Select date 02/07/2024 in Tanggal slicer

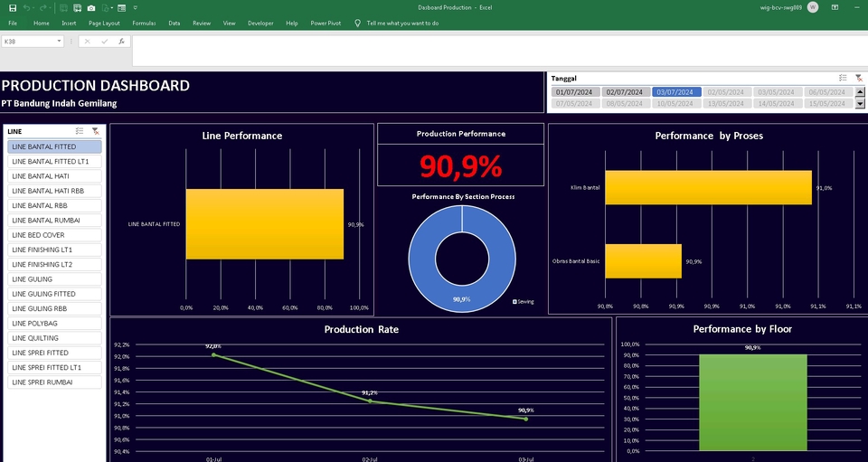coord(626,92)
